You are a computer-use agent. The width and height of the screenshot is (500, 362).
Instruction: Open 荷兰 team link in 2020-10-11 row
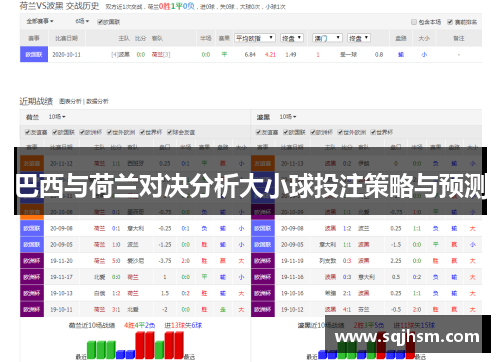[x=157, y=55]
